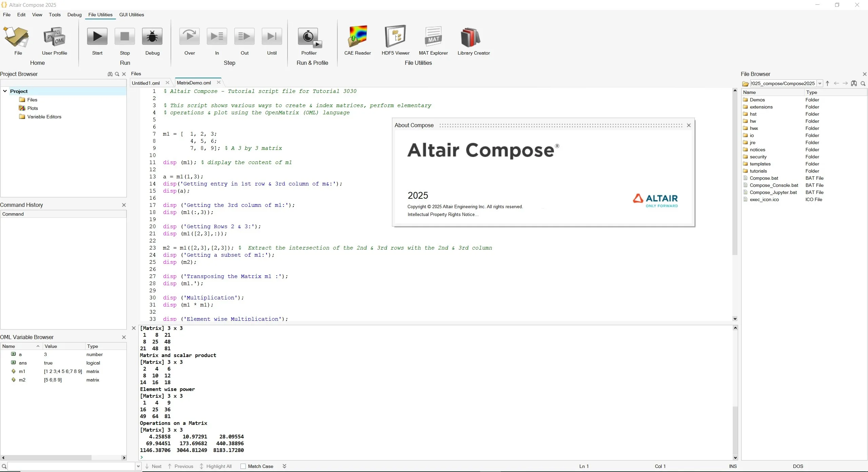This screenshot has height=472, width=868.
Task: Switch to Untitled1.oml editor tab
Action: (146, 83)
